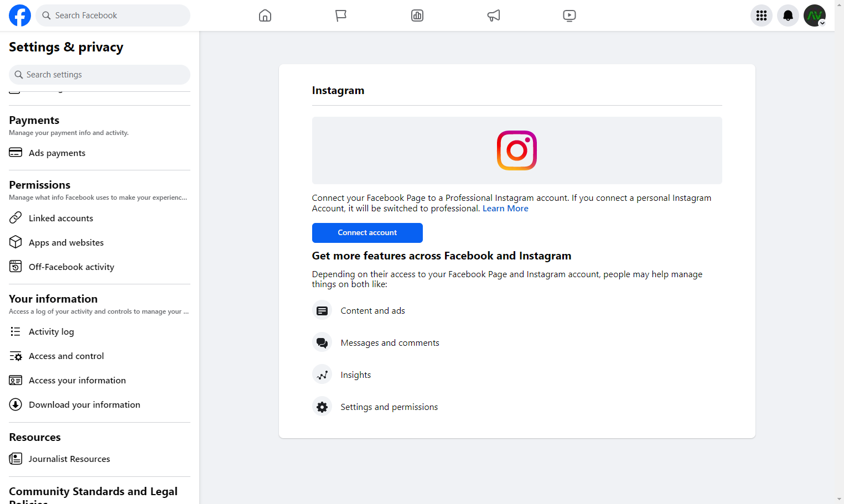Image resolution: width=844 pixels, height=504 pixels.
Task: Open Access and control settings
Action: tap(100, 356)
